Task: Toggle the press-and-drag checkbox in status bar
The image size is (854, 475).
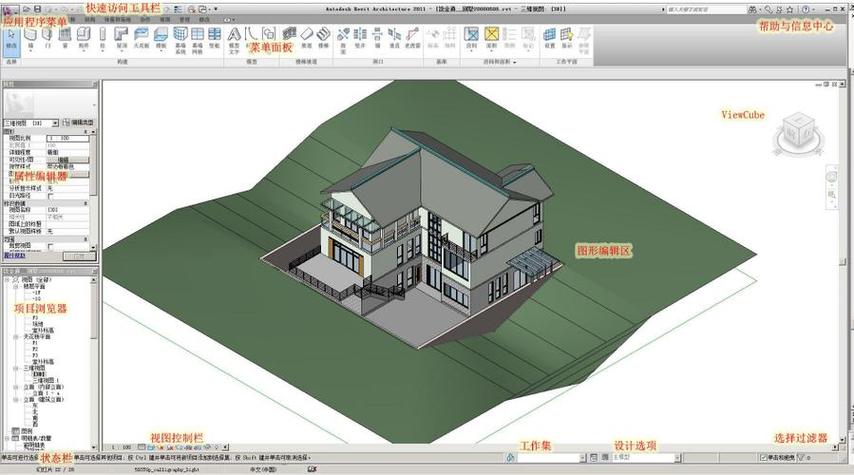Action: coord(764,457)
